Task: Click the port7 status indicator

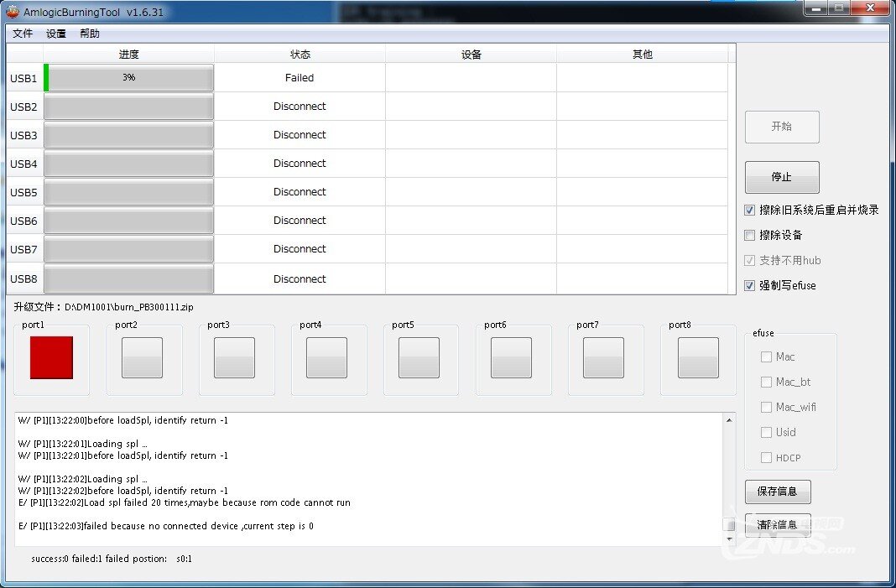Action: coord(603,357)
